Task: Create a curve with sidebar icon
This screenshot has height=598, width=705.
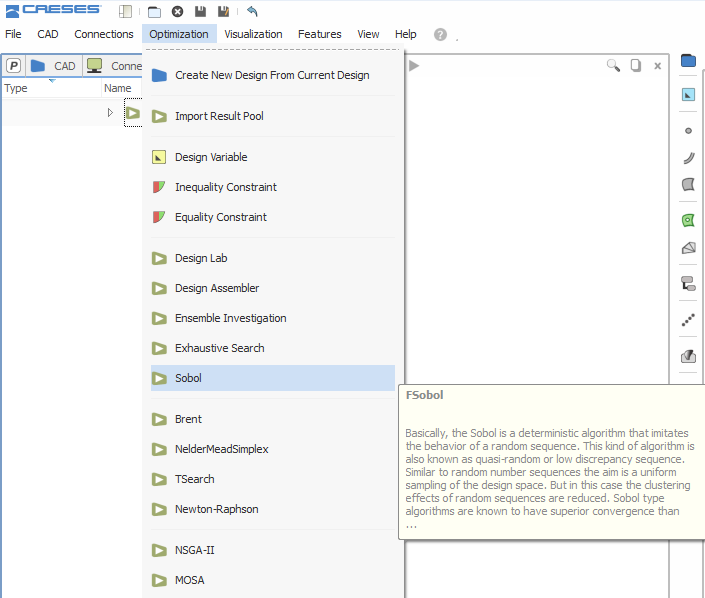Action: click(x=689, y=158)
